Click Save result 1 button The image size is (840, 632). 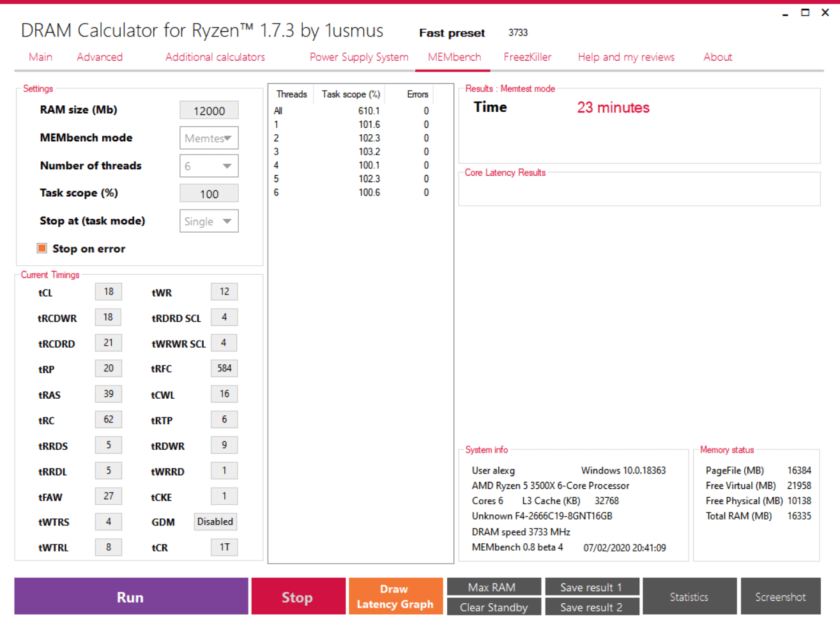click(x=592, y=587)
